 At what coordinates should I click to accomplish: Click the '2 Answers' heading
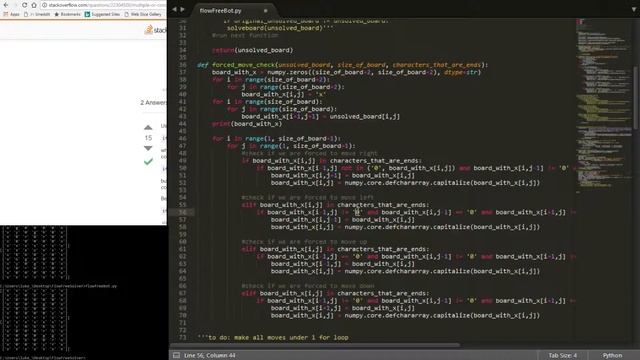tap(153, 102)
